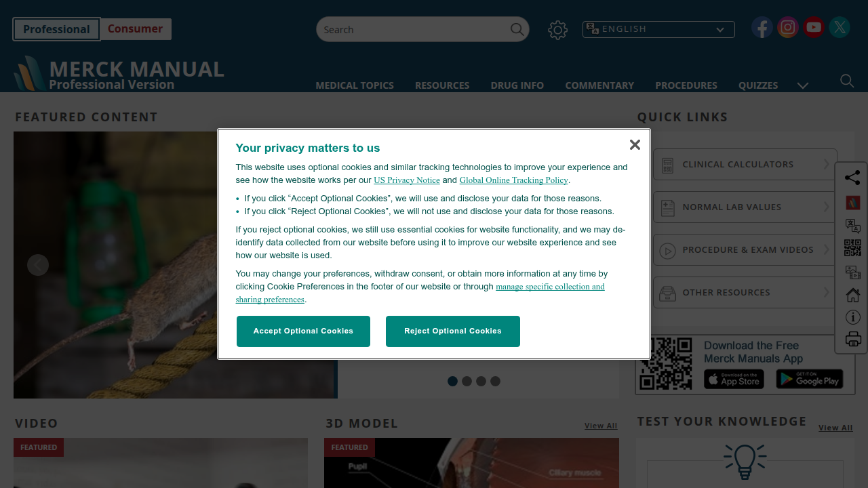
Task: Open the Medical Topics menu
Action: tap(355, 85)
